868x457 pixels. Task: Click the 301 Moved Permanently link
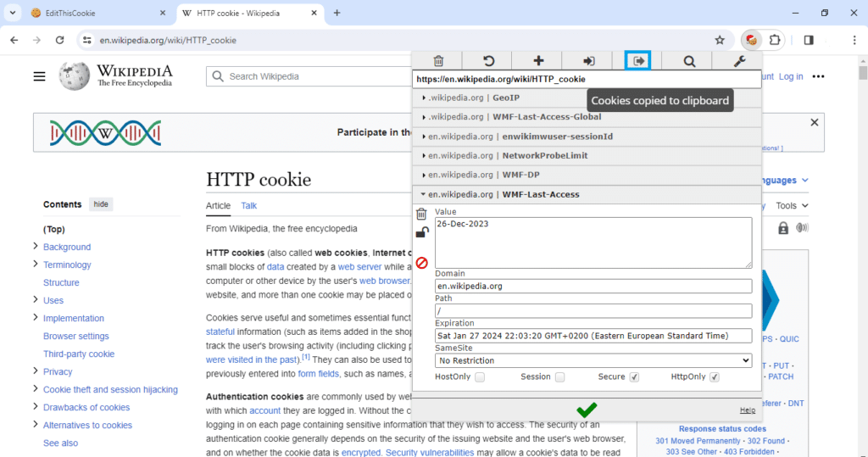[x=698, y=441]
